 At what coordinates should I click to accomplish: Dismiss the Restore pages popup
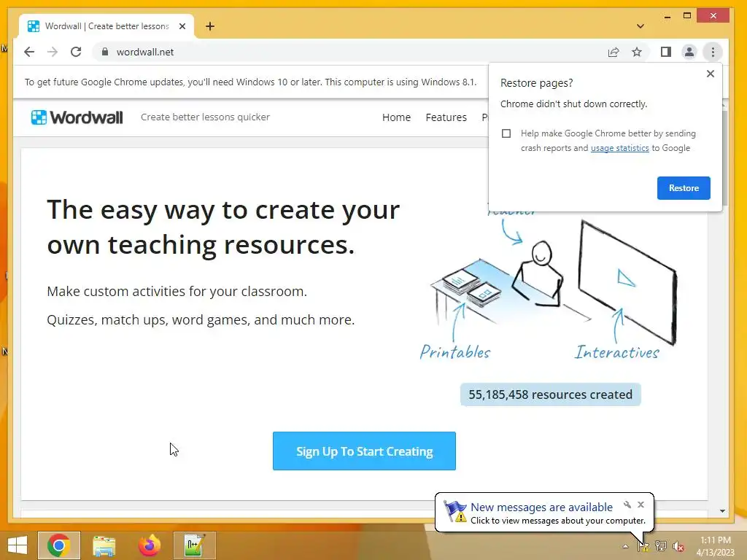point(711,74)
